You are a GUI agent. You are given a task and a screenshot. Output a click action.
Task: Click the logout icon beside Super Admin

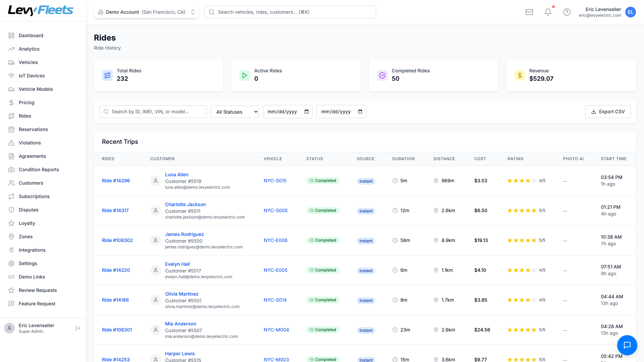click(x=78, y=328)
